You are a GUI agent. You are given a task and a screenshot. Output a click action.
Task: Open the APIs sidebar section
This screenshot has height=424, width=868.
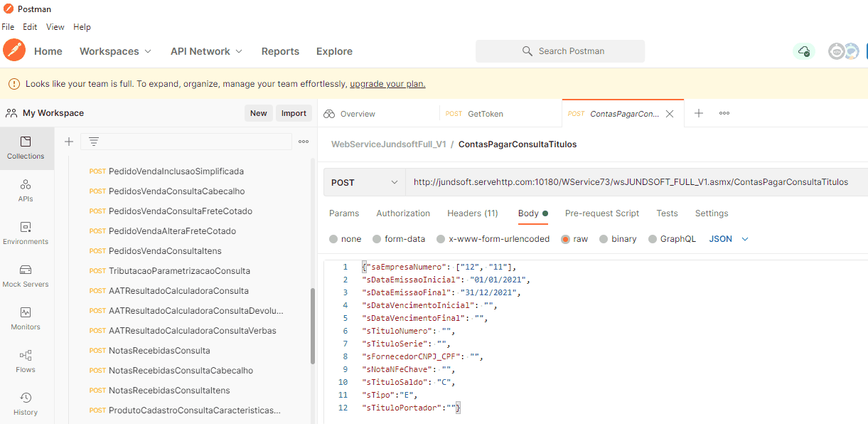pos(26,191)
